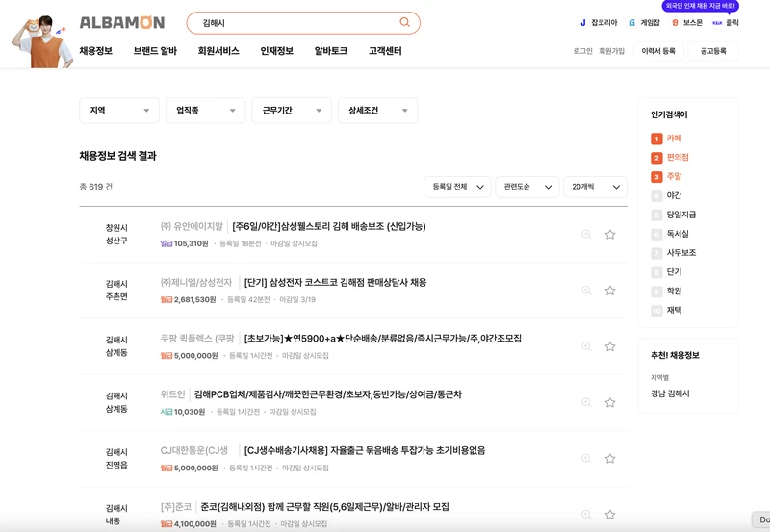Bookmark the CJ대한통운 listing star

tap(610, 458)
